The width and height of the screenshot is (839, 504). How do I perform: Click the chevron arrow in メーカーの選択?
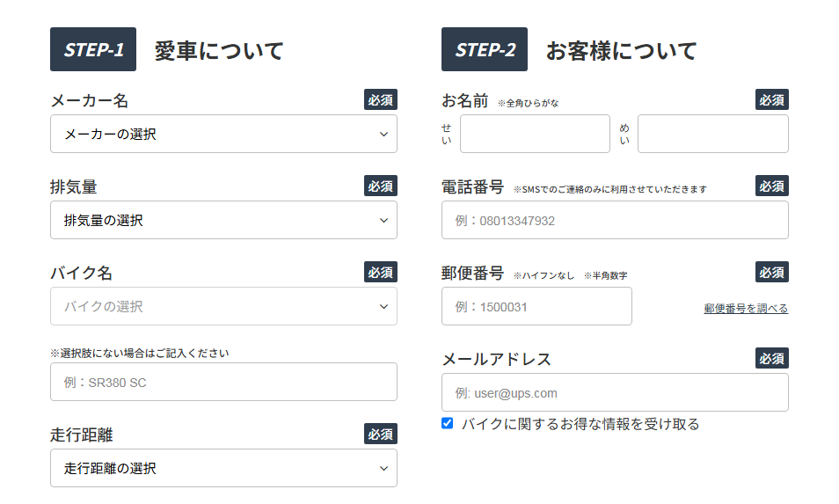[x=383, y=134]
